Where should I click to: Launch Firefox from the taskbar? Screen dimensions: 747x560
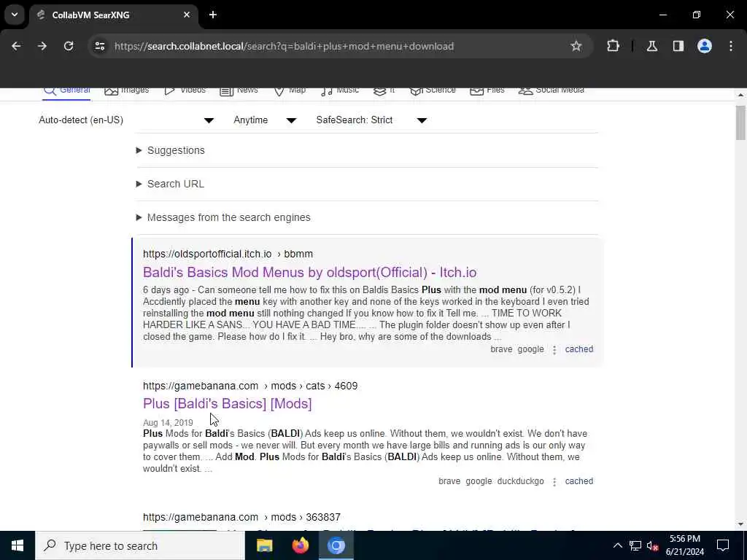[300, 545]
